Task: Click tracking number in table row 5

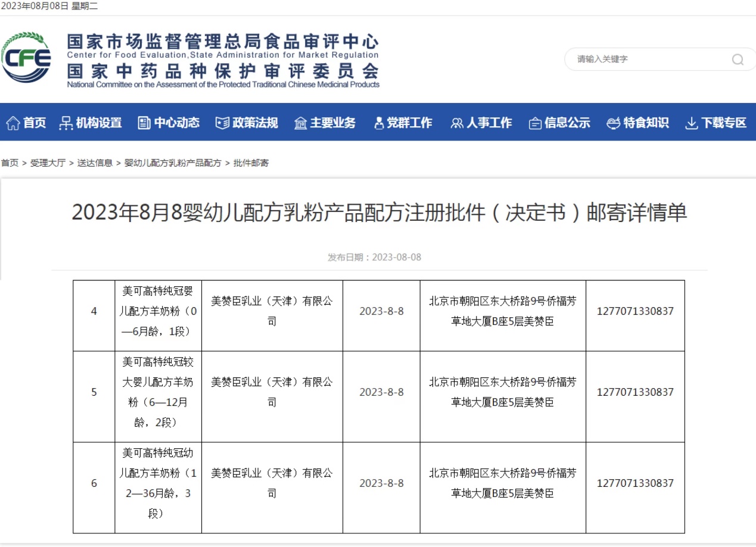Action: click(635, 392)
